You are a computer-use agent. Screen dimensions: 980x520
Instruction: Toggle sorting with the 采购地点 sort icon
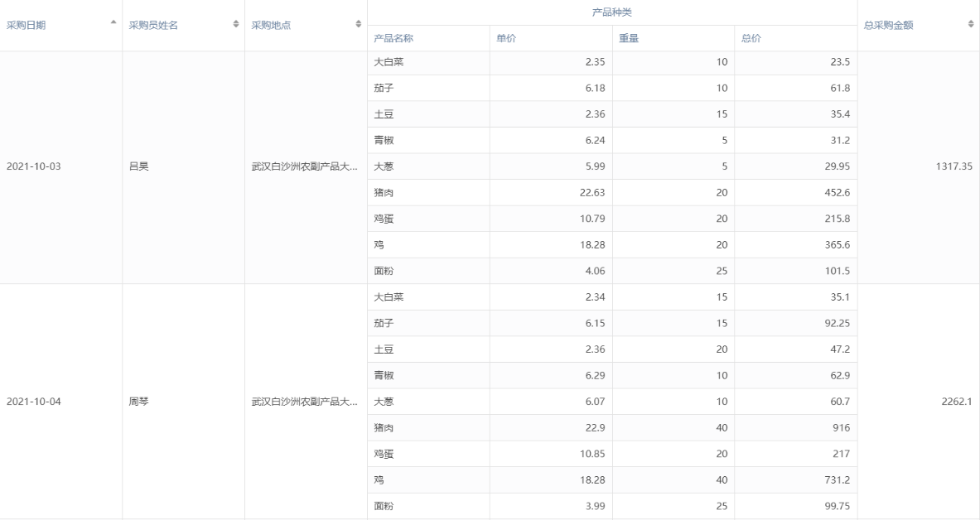click(358, 25)
